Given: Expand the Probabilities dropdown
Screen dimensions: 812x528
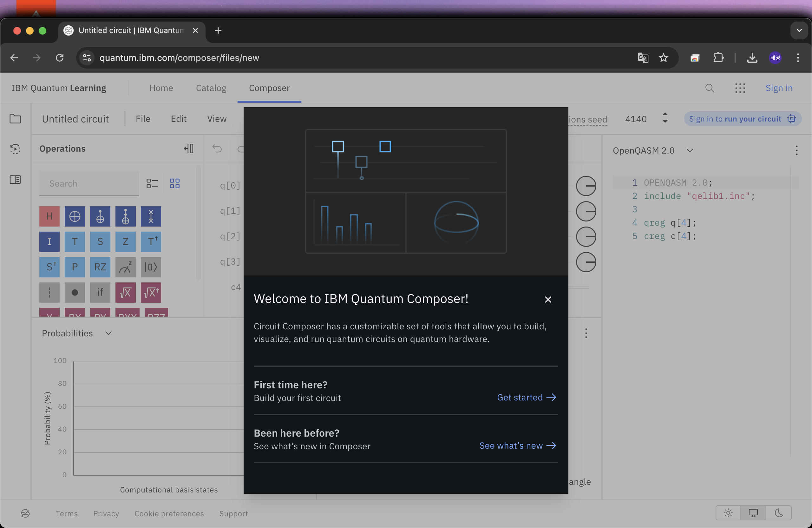Looking at the screenshot, I should [77, 333].
